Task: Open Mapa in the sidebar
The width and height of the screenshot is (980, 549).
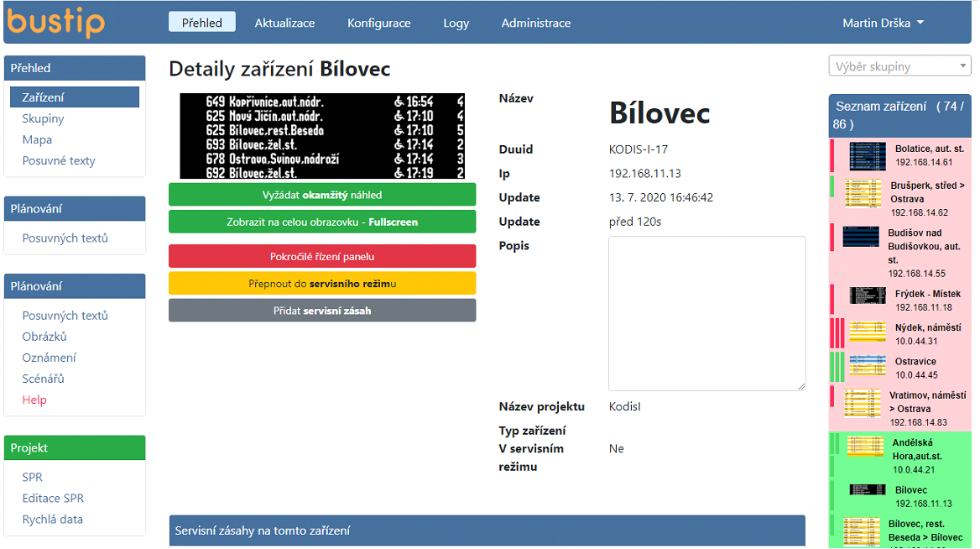Action: click(x=37, y=139)
